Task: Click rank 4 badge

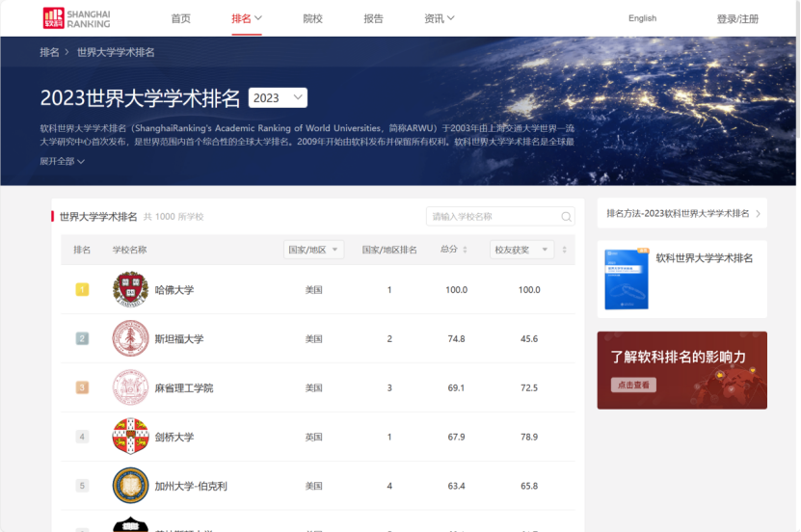Action: pos(82,437)
